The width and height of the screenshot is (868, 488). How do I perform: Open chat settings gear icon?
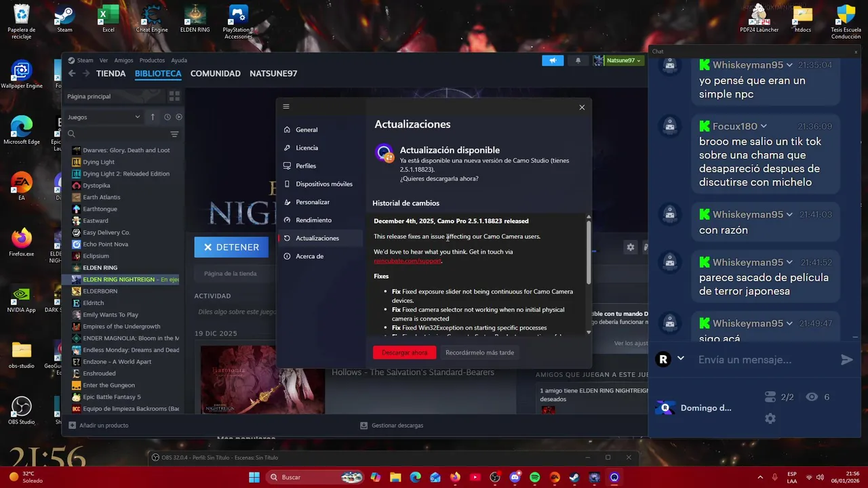coord(770,418)
